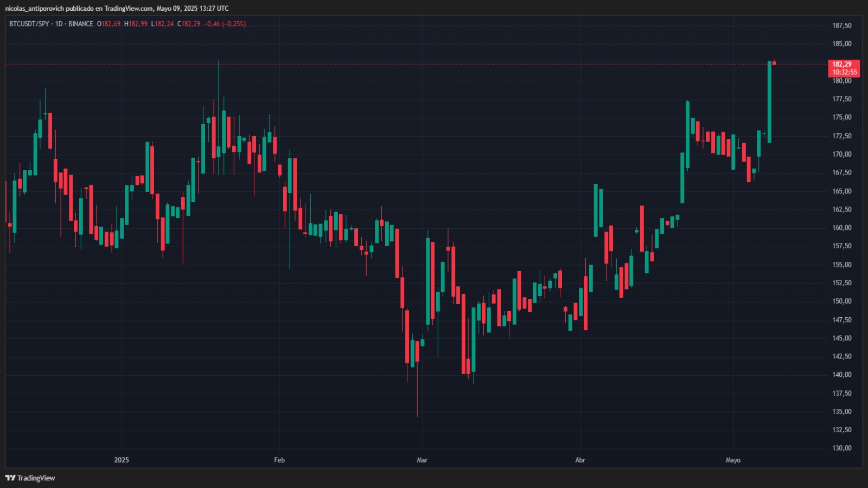Click the 130,00 price scale label
868x488 pixels.
point(842,448)
